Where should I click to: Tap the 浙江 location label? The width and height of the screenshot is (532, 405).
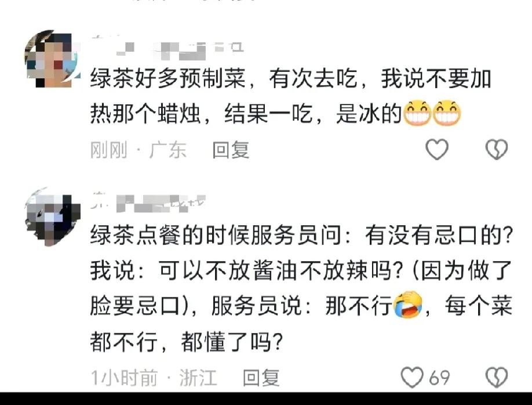point(198,378)
